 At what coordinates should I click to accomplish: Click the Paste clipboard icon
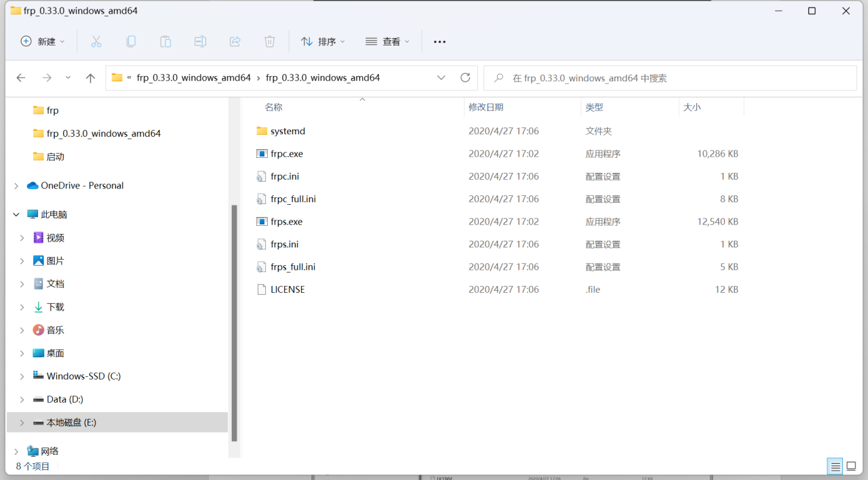point(165,41)
